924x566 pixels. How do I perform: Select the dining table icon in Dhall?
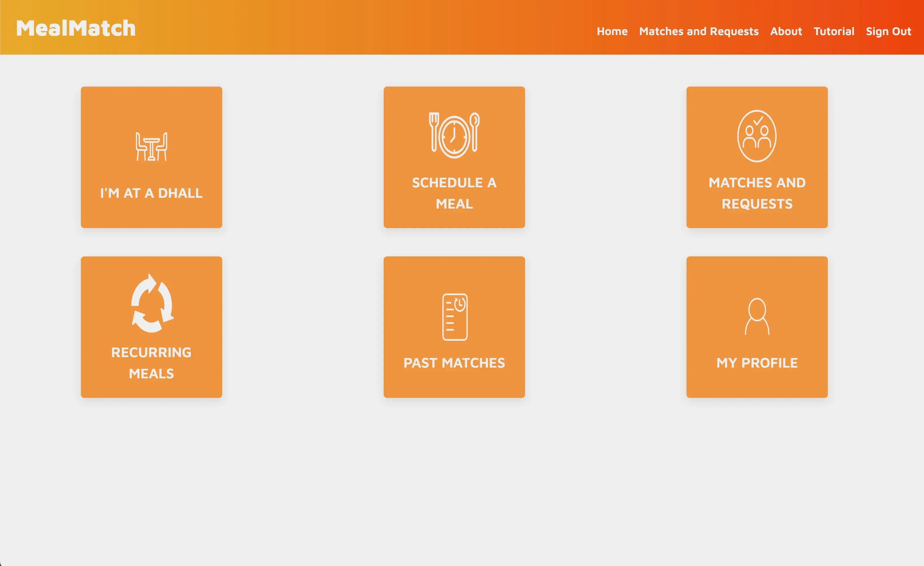151,144
